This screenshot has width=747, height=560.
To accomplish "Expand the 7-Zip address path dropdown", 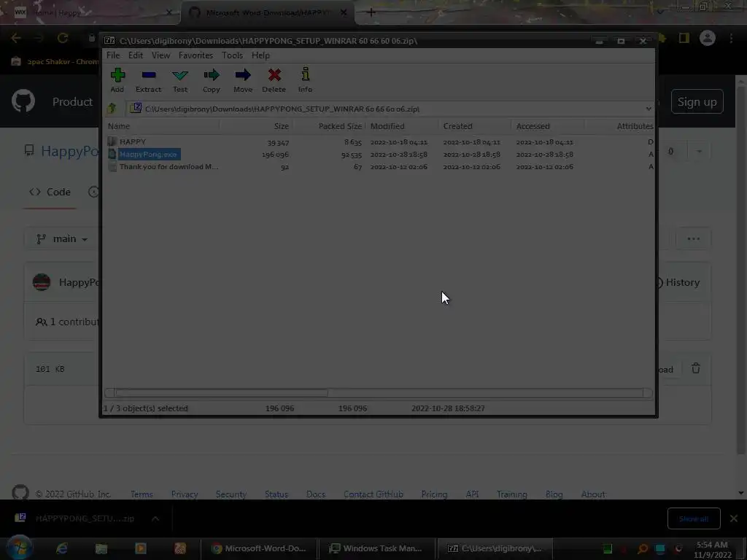I will tap(649, 109).
